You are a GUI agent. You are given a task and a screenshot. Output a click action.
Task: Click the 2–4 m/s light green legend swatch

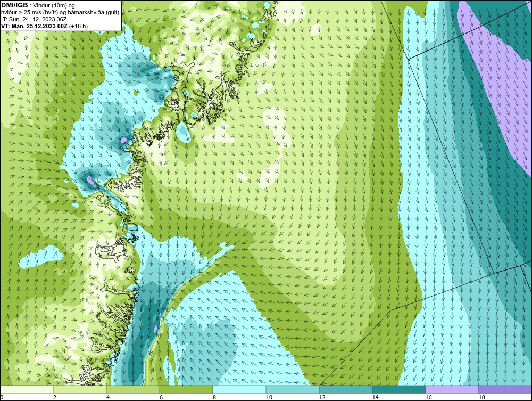coord(80,389)
